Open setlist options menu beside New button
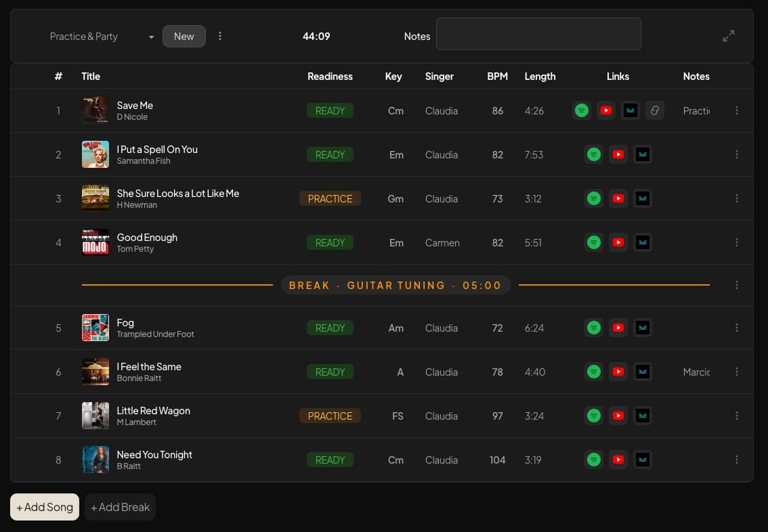Image resolution: width=768 pixels, height=532 pixels. tap(220, 37)
